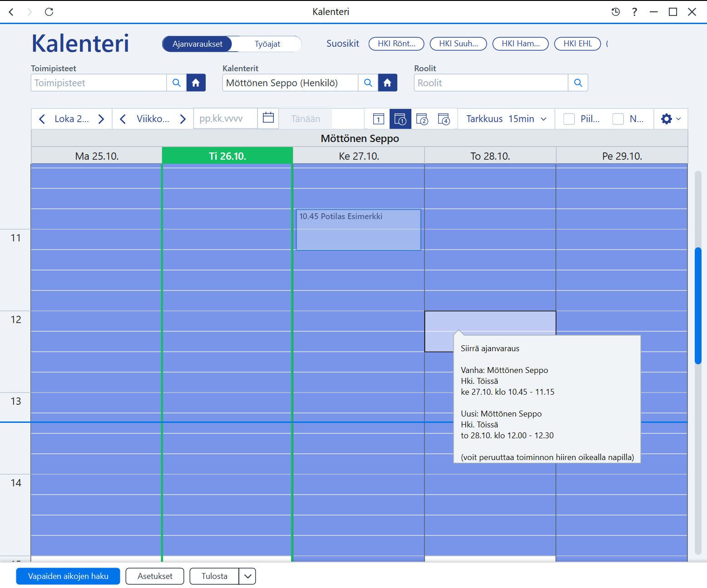Select the Pe 29.10. day header
This screenshot has height=588, width=707.
click(x=622, y=156)
